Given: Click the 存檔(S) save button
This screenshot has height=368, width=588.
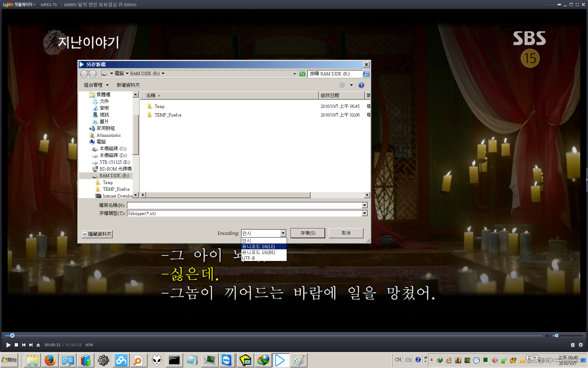Looking at the screenshot, I should [307, 233].
